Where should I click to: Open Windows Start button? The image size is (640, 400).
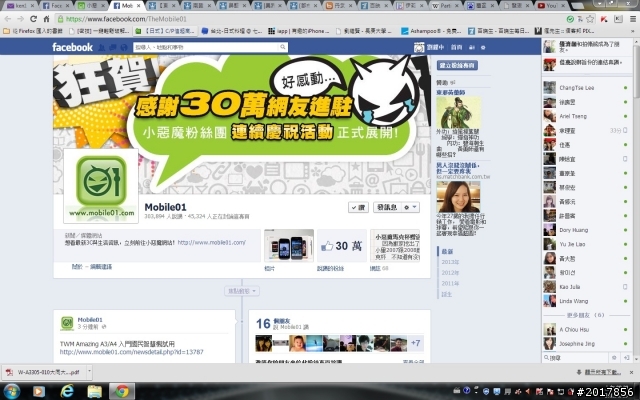(x=11, y=391)
